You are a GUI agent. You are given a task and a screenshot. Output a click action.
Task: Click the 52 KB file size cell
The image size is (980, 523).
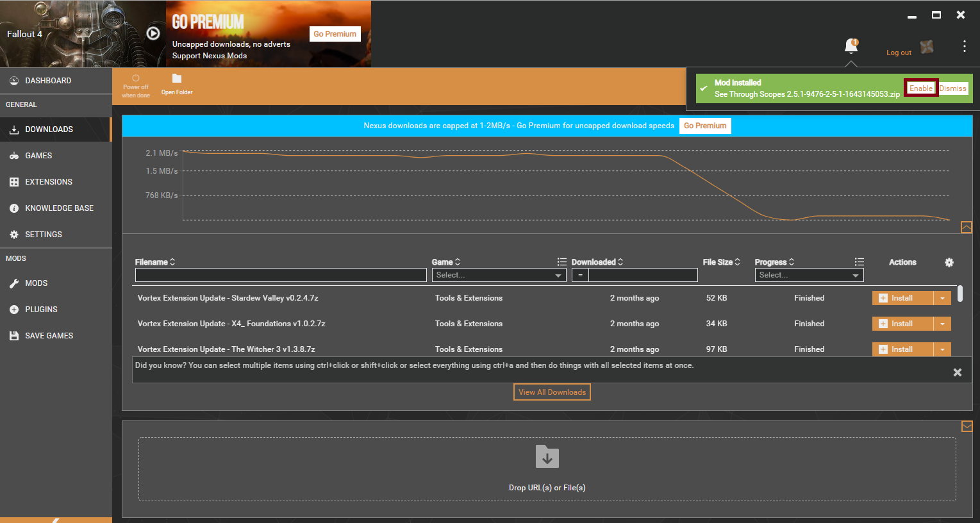point(717,298)
